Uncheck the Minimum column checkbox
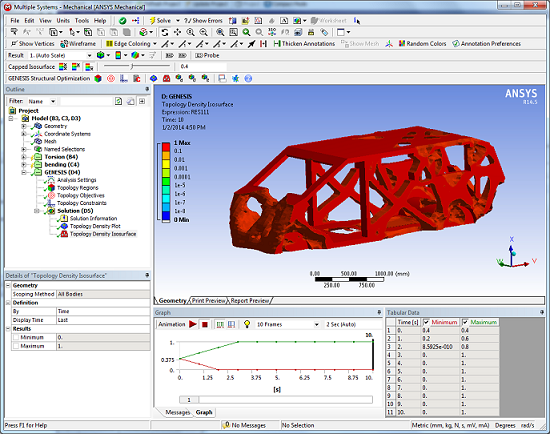The width and height of the screenshot is (550, 434). coord(427,322)
